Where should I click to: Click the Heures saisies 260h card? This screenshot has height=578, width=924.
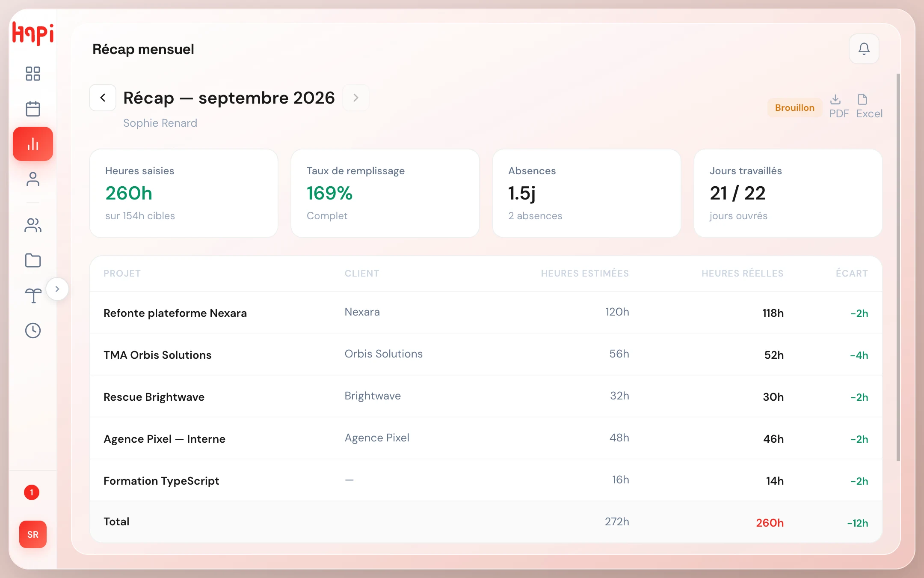tap(184, 193)
